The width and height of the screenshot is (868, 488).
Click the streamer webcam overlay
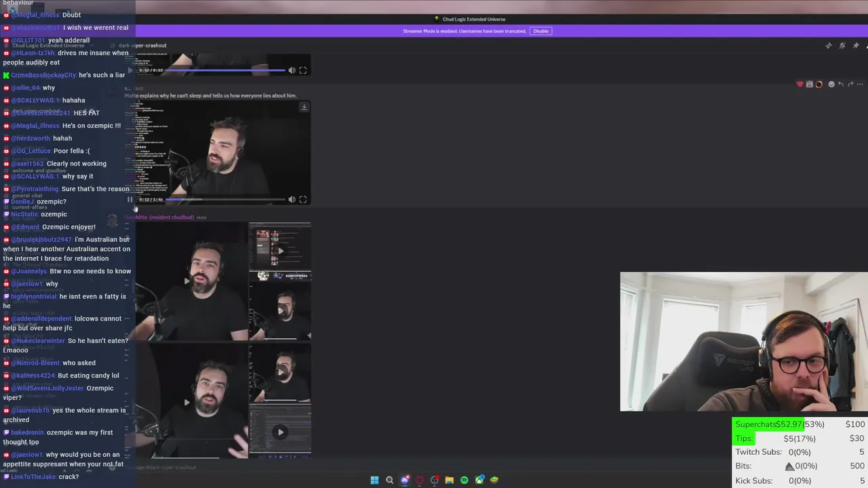click(x=744, y=342)
